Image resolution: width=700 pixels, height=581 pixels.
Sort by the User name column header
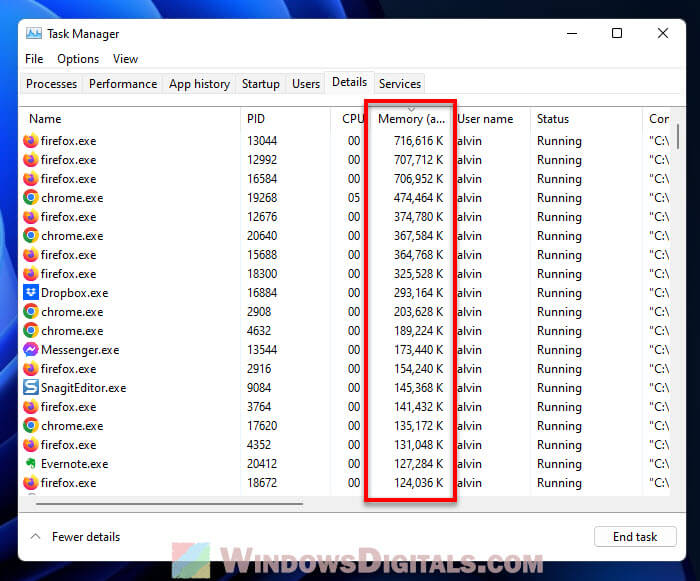point(493,119)
